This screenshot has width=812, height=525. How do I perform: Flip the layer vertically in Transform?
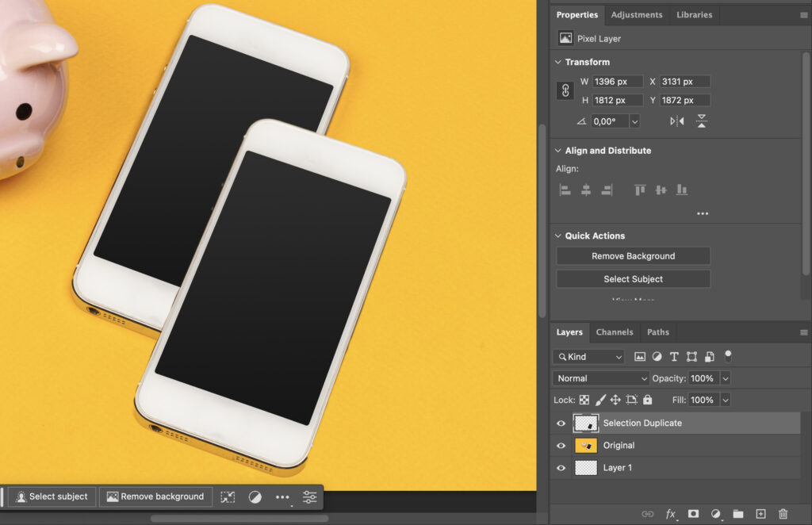[x=703, y=121]
